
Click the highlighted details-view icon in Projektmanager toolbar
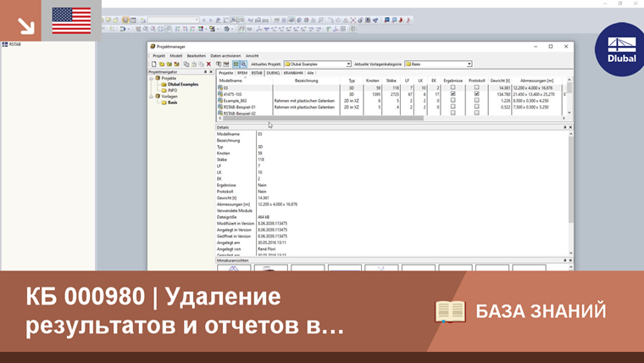tap(236, 64)
